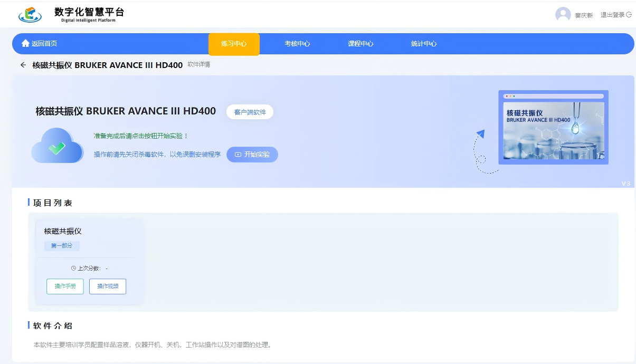Click the power icon beside 退出登录
This screenshot has height=364, width=636.
tap(629, 15)
